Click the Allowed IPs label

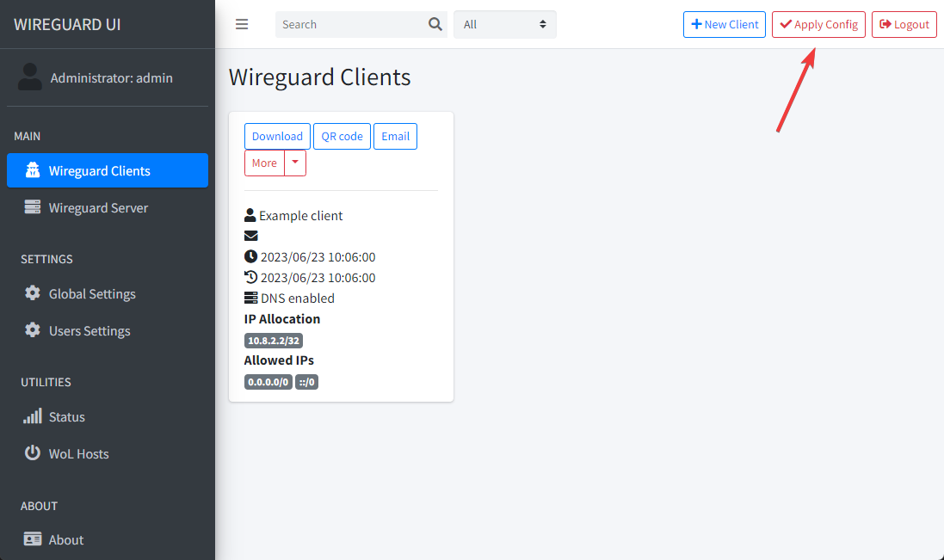point(279,360)
